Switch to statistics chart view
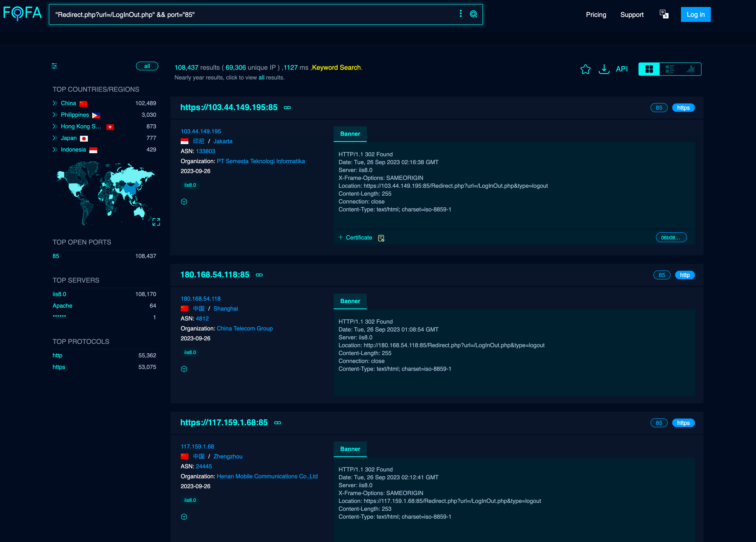756x542 pixels. (691, 69)
